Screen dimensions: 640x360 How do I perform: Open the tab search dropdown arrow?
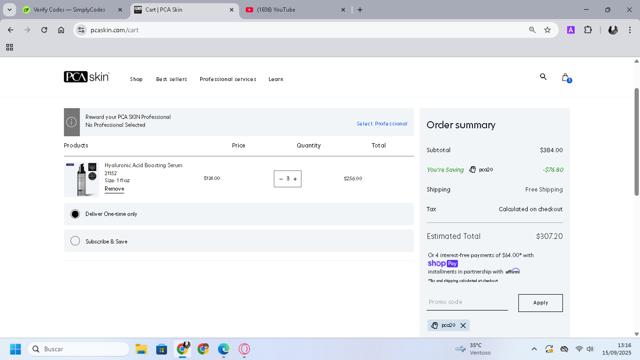click(9, 9)
